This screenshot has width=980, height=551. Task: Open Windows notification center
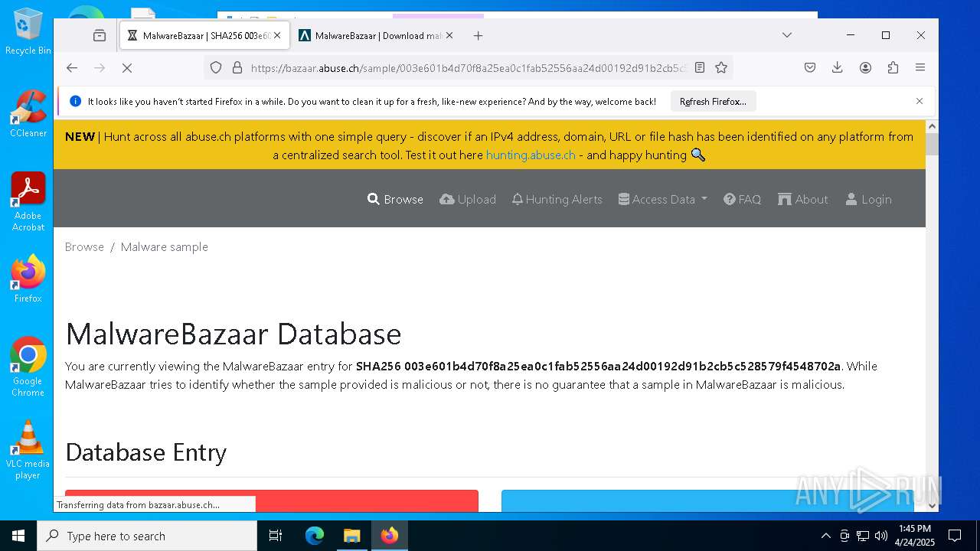[x=955, y=536]
